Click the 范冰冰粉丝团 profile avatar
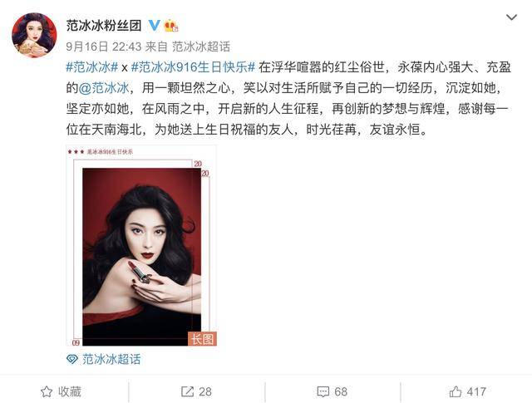Viewport: 532px width, 403px height. pyautogui.click(x=34, y=35)
